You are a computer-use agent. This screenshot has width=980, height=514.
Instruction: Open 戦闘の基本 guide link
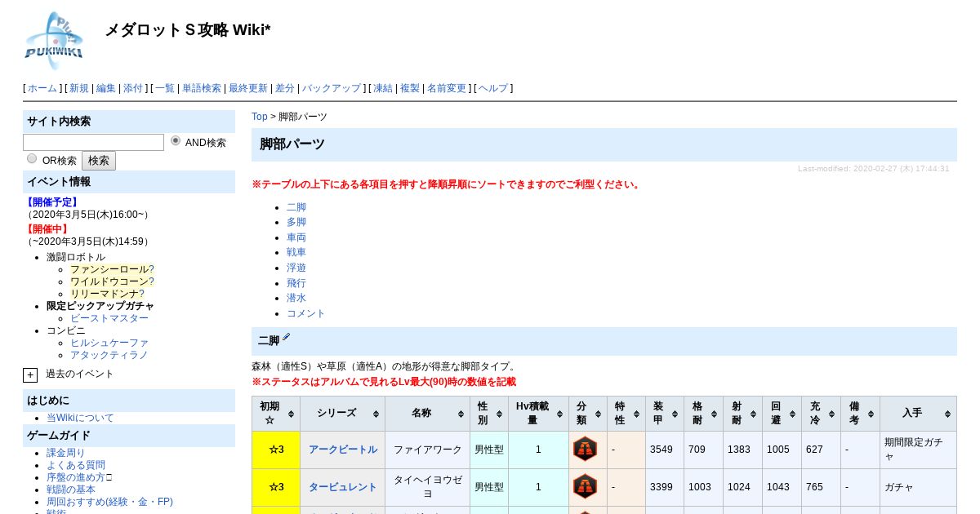click(70, 490)
